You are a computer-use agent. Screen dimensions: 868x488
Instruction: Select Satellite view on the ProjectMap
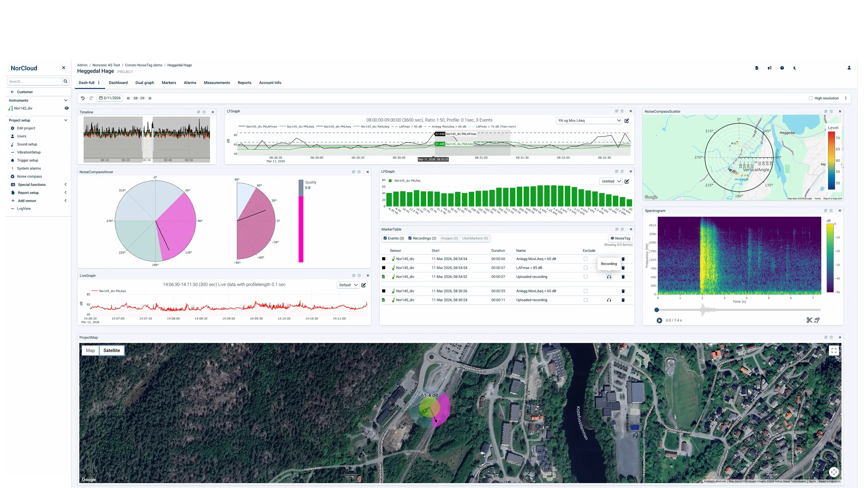pos(111,351)
